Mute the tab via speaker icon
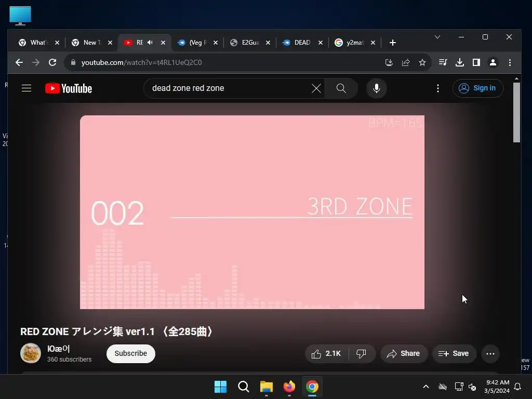The width and height of the screenshot is (532, 399). pyautogui.click(x=150, y=43)
